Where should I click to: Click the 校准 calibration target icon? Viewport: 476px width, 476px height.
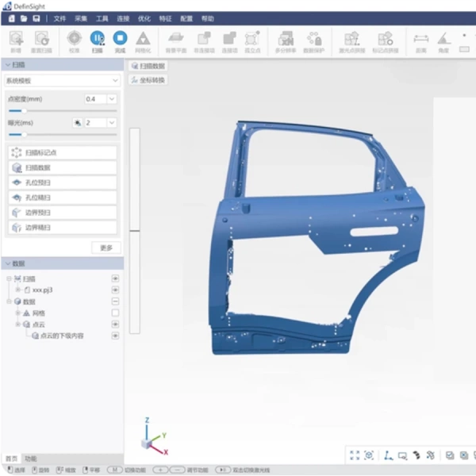75,38
